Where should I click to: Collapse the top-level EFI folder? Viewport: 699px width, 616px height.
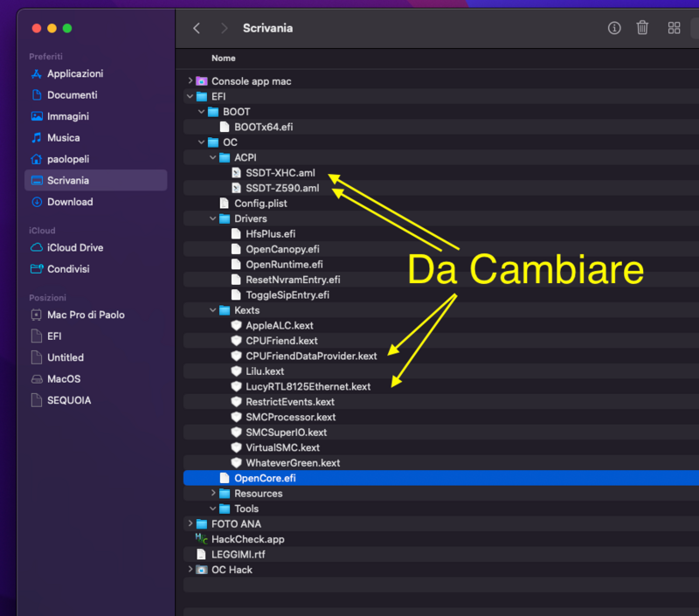tap(190, 96)
